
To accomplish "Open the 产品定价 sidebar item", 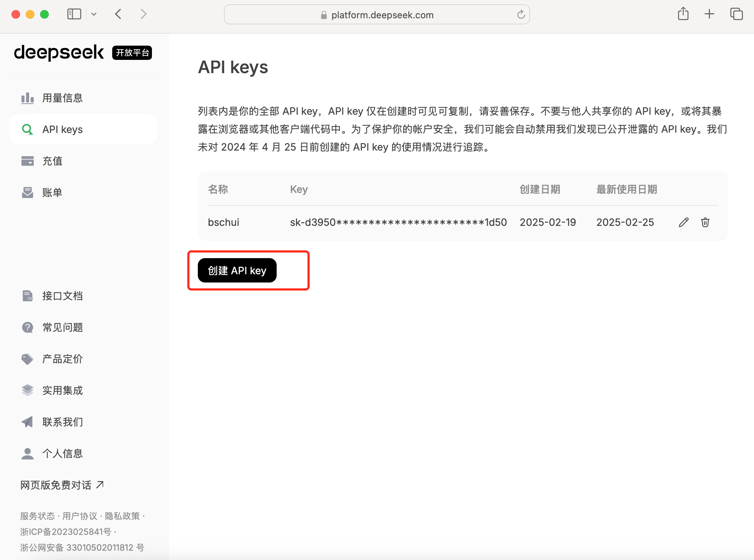I will (83, 359).
